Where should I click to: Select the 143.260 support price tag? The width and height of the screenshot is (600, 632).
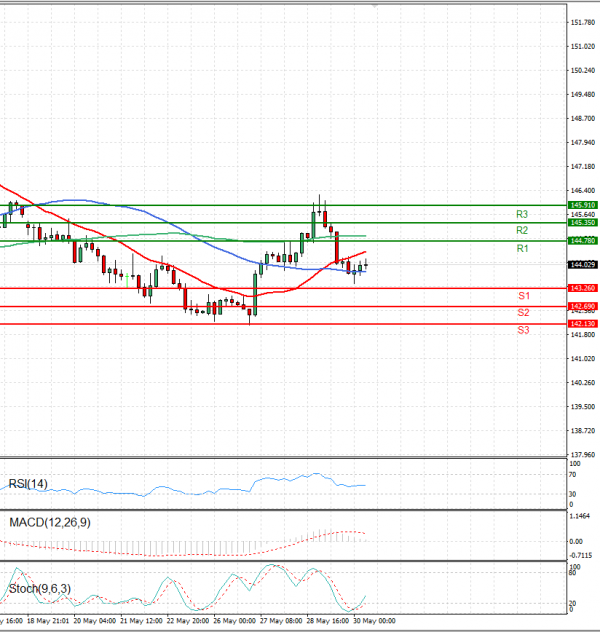pyautogui.click(x=583, y=288)
